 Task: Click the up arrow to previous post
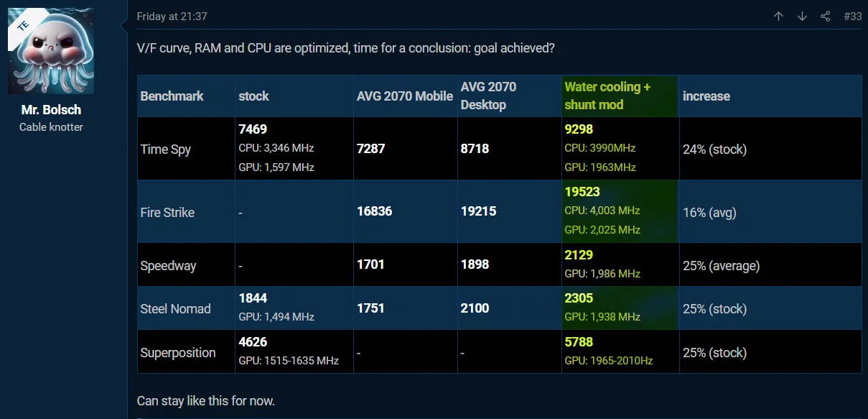tap(778, 17)
